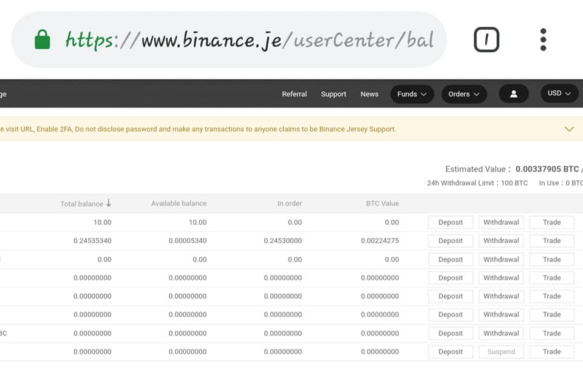
Task: Open the browser three-dot menu
Action: 543,39
